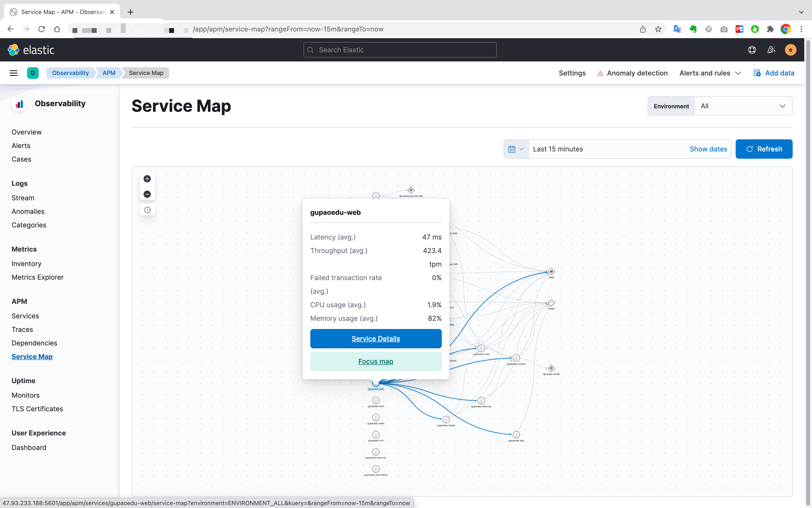Open the Environment dropdown
Viewport: 812px width, 508px height.
click(720, 106)
